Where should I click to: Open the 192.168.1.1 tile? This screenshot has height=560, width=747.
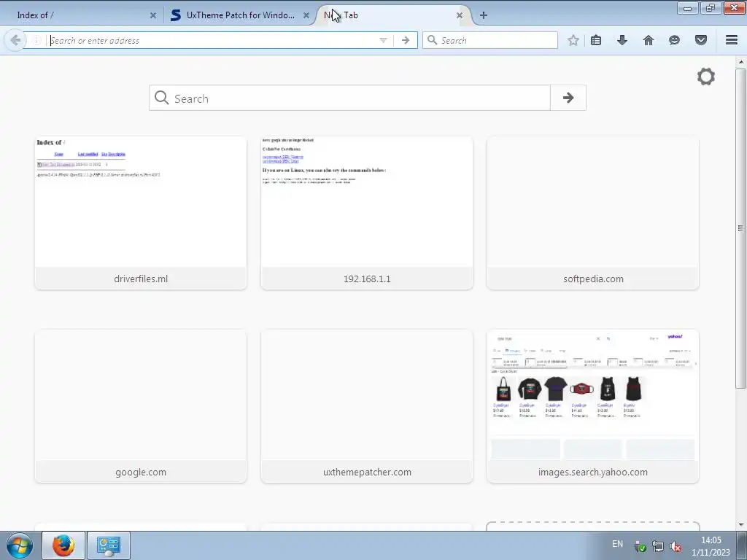tap(367, 213)
